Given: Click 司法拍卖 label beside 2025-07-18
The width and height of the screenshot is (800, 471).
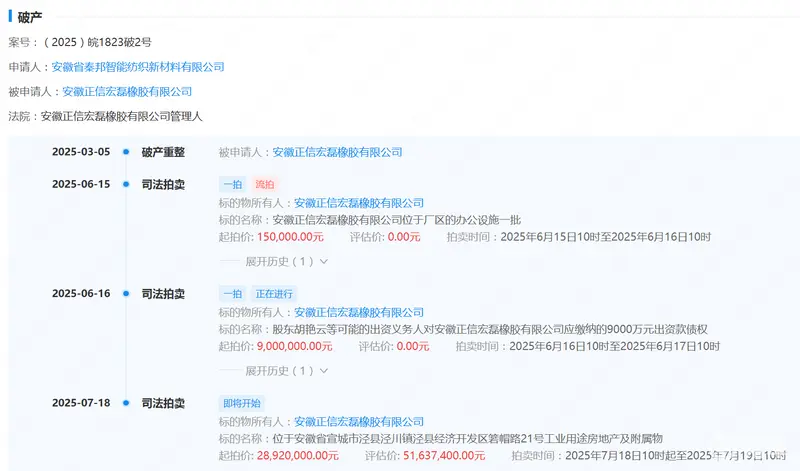Looking at the screenshot, I should (163, 403).
